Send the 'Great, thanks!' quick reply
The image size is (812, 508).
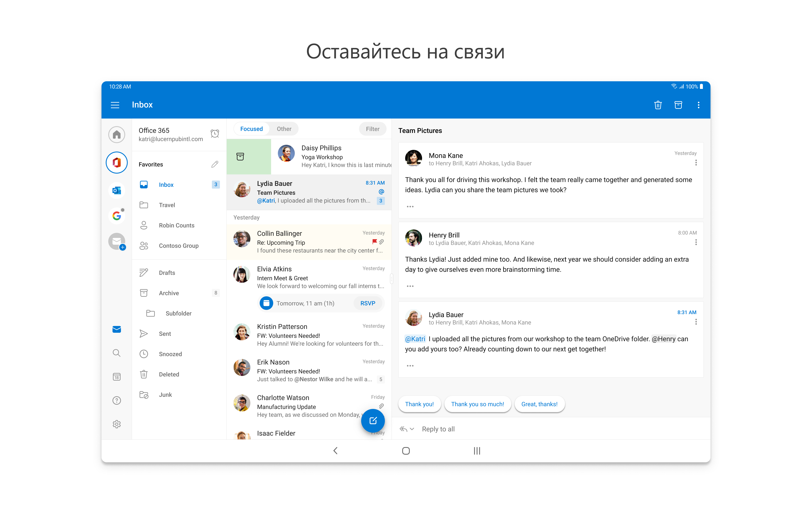tap(539, 404)
